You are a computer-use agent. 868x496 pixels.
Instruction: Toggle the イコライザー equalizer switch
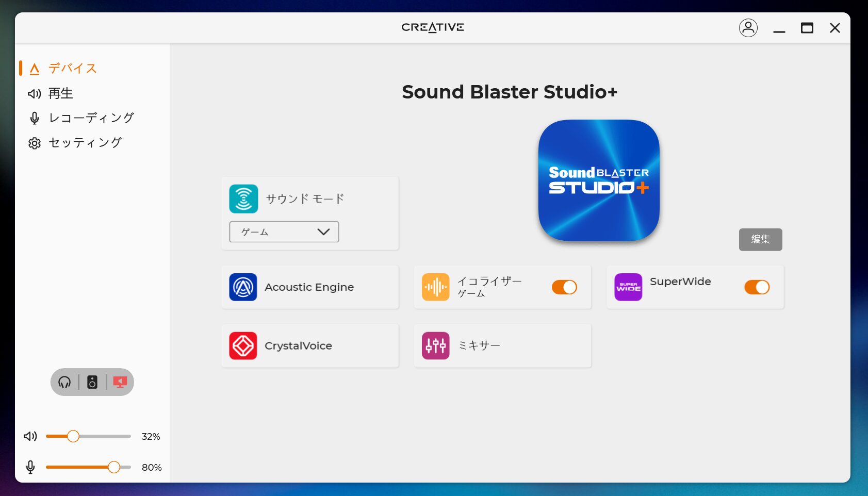pyautogui.click(x=564, y=287)
